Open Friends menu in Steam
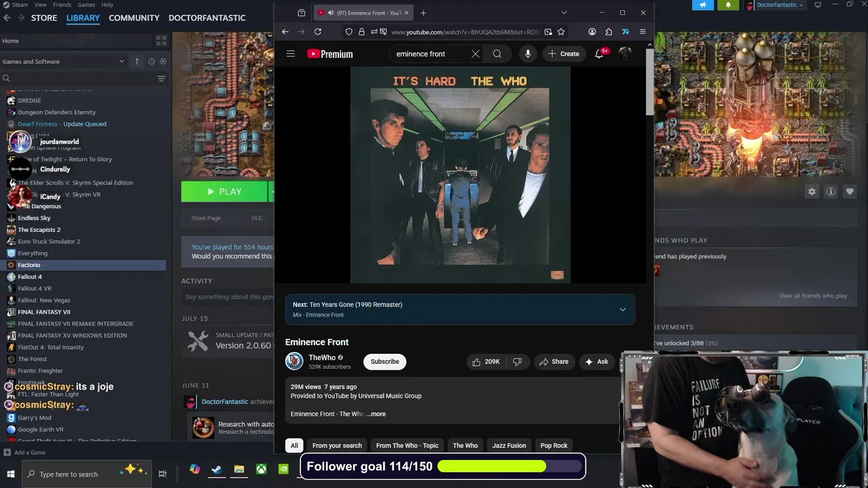Image resolution: width=868 pixels, height=488 pixels. (62, 5)
